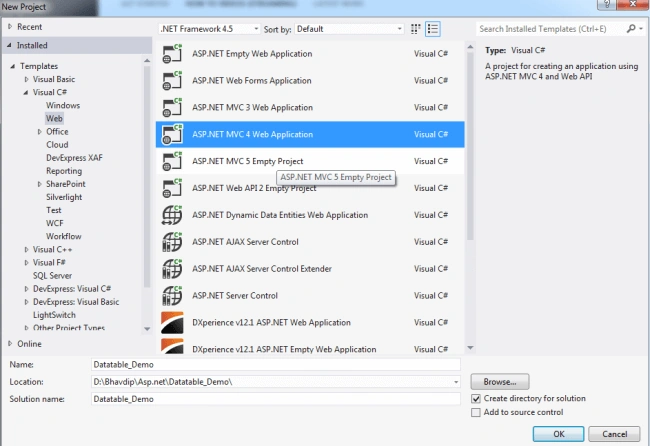Click the template list scroll down arrow

point(470,348)
